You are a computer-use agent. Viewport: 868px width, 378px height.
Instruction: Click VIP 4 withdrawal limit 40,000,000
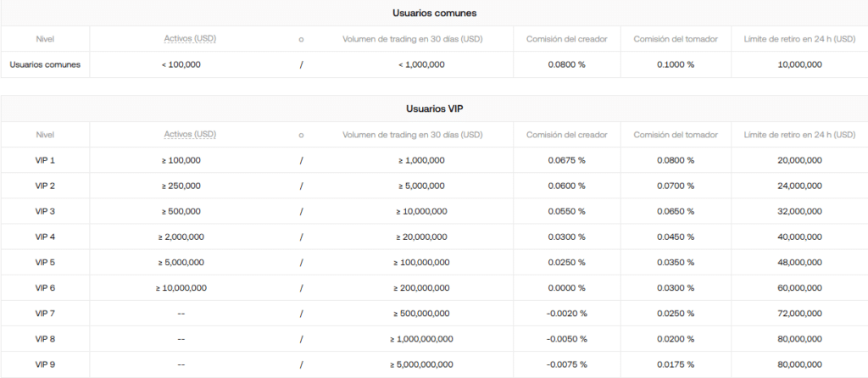[798, 236]
